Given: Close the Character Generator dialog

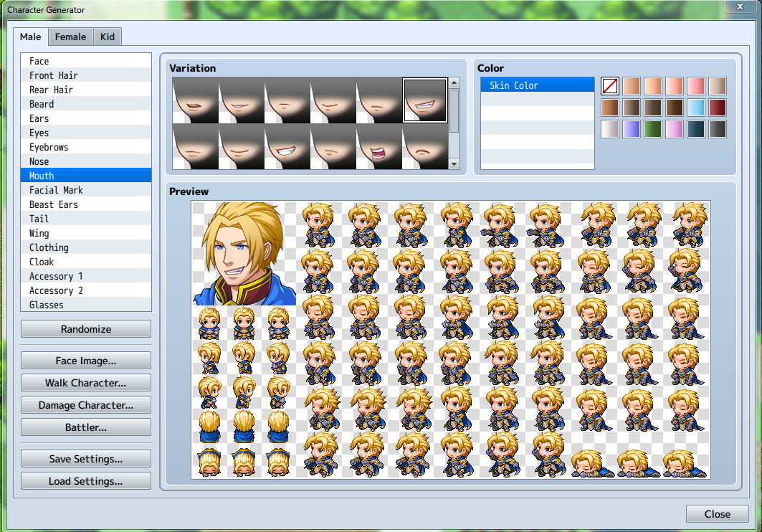Looking at the screenshot, I should click(x=718, y=513).
